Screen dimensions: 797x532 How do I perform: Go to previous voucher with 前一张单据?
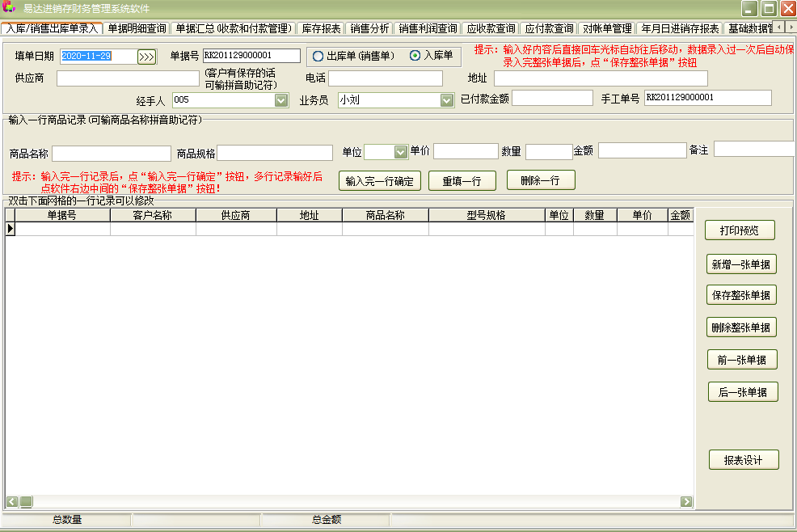(742, 360)
